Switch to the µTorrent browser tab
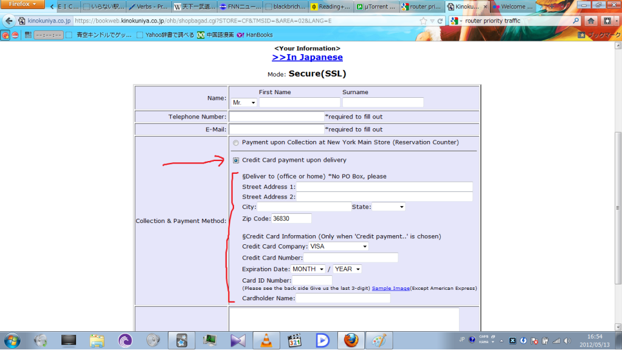The image size is (622, 364). coord(375,7)
